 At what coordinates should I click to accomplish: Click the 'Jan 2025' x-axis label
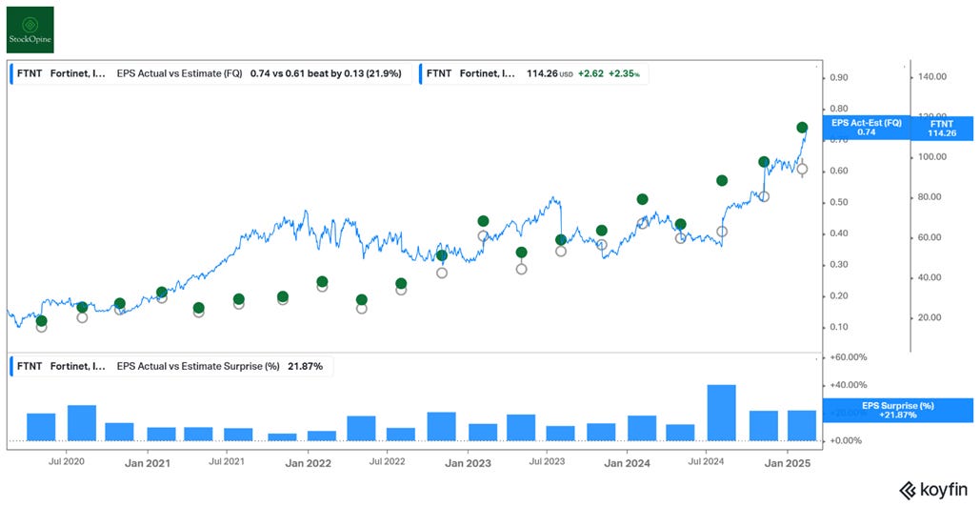click(788, 463)
